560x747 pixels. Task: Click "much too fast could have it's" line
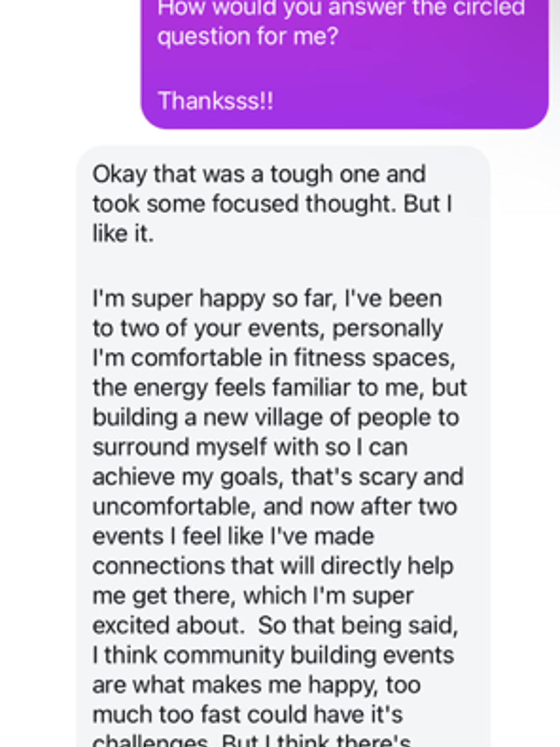click(247, 715)
